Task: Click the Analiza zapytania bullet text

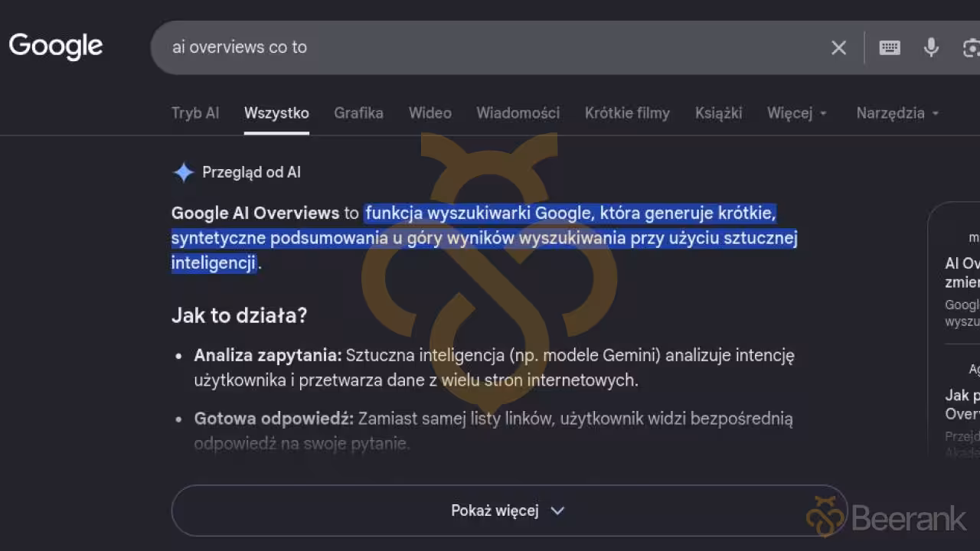Action: 494,367
